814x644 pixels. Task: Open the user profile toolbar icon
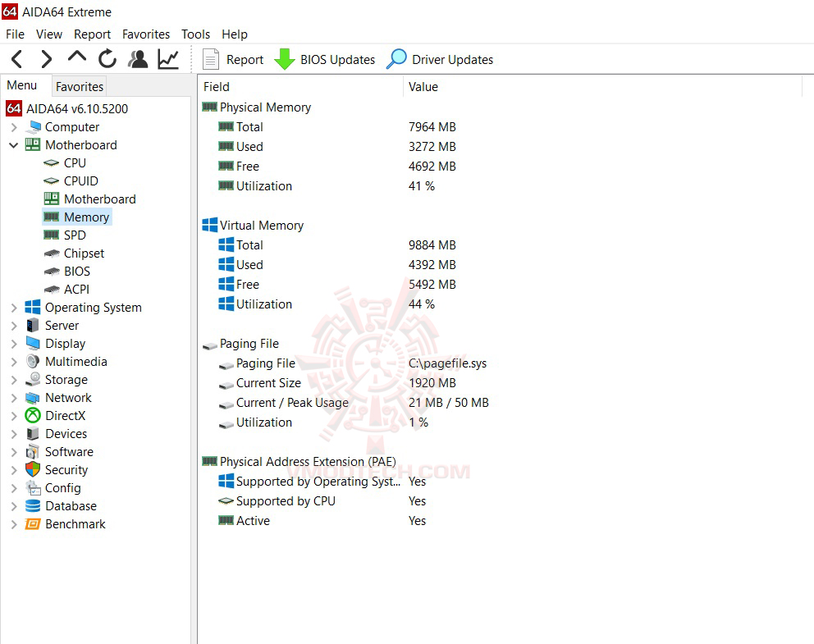pos(138,59)
